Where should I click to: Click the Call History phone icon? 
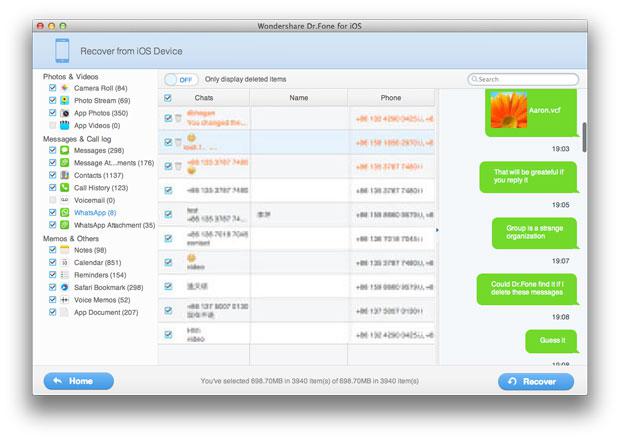coord(64,187)
